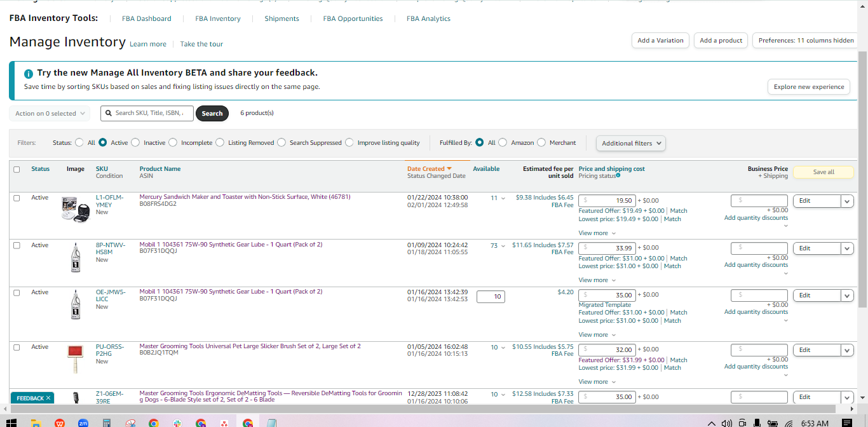Click the search magnifier icon in SKU field
Screen dimensions: 868x427
(109, 113)
